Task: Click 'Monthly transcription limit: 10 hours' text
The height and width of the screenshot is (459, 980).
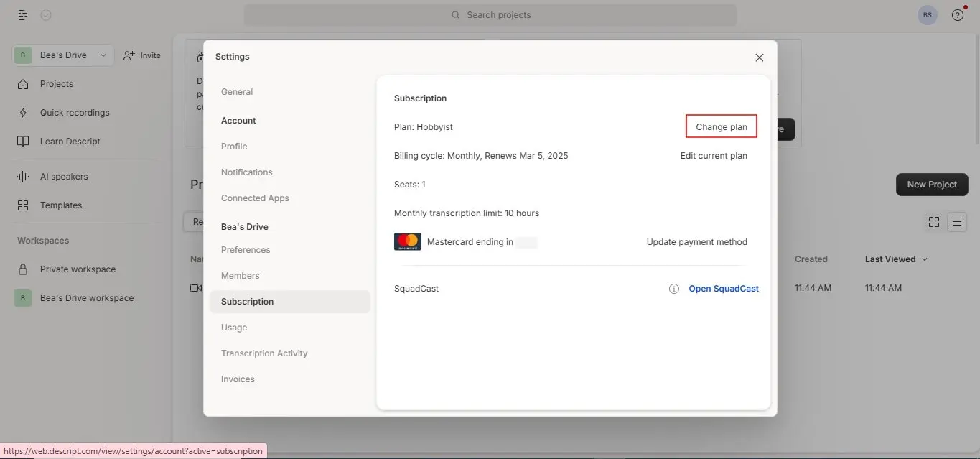Action: pyautogui.click(x=467, y=213)
